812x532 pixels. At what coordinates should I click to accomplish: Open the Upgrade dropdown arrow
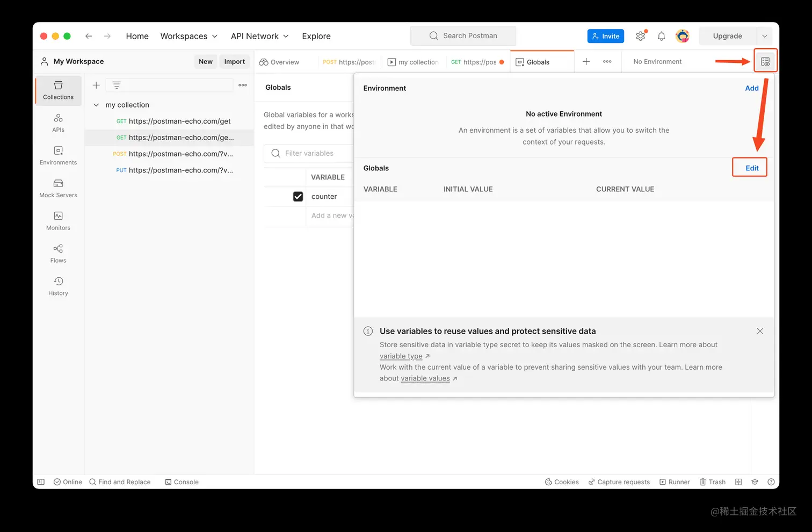point(765,36)
